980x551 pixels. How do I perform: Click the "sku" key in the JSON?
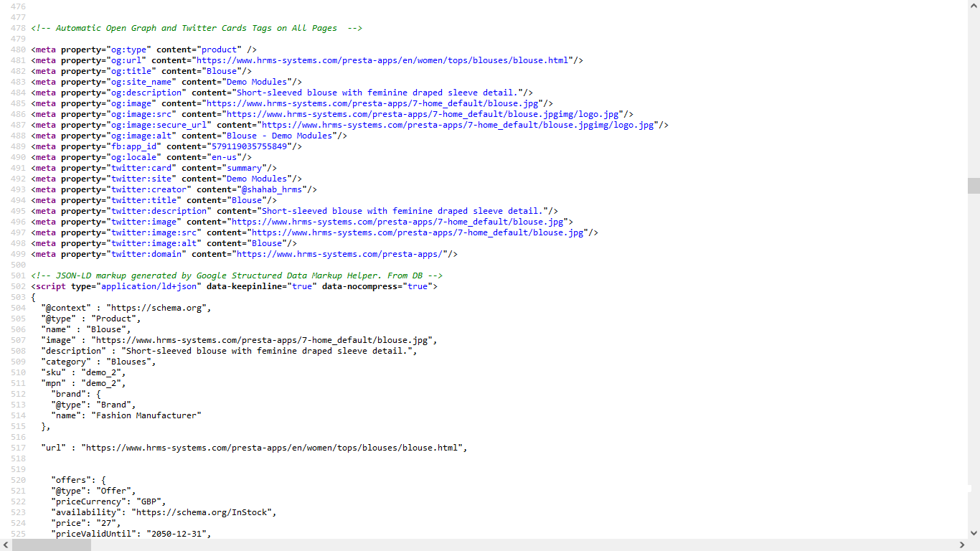click(53, 372)
